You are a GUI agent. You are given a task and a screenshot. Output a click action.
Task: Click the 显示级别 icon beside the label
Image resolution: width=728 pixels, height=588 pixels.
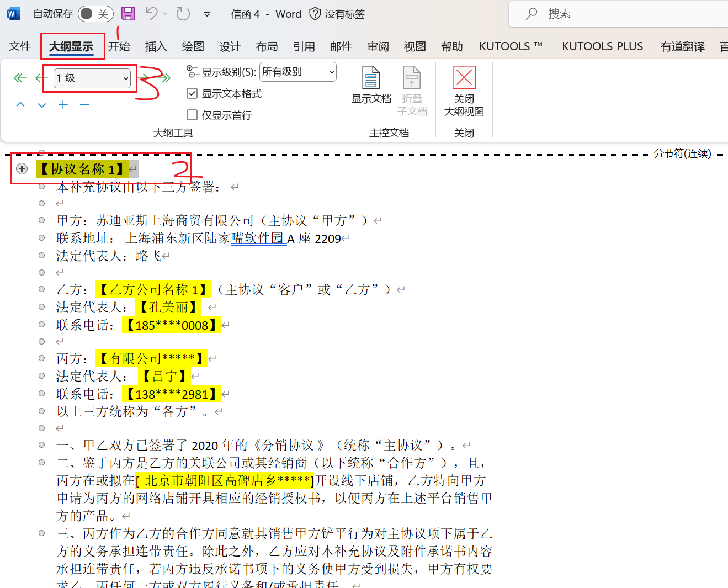[192, 71]
